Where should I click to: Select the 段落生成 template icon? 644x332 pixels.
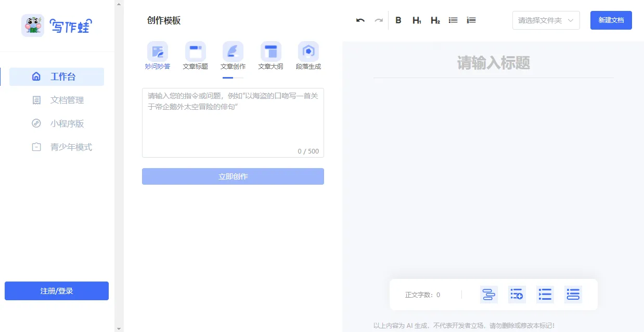point(308,52)
